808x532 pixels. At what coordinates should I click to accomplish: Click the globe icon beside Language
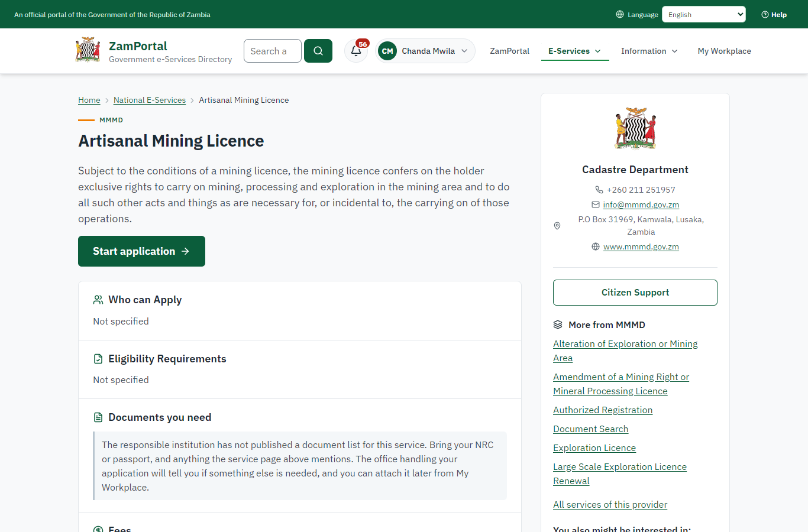pos(620,14)
